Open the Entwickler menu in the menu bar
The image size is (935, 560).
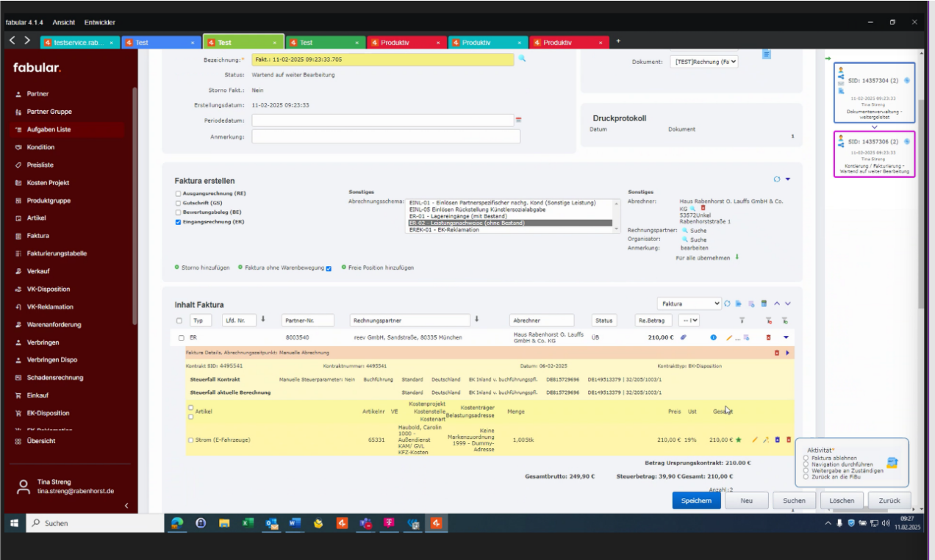point(100,23)
